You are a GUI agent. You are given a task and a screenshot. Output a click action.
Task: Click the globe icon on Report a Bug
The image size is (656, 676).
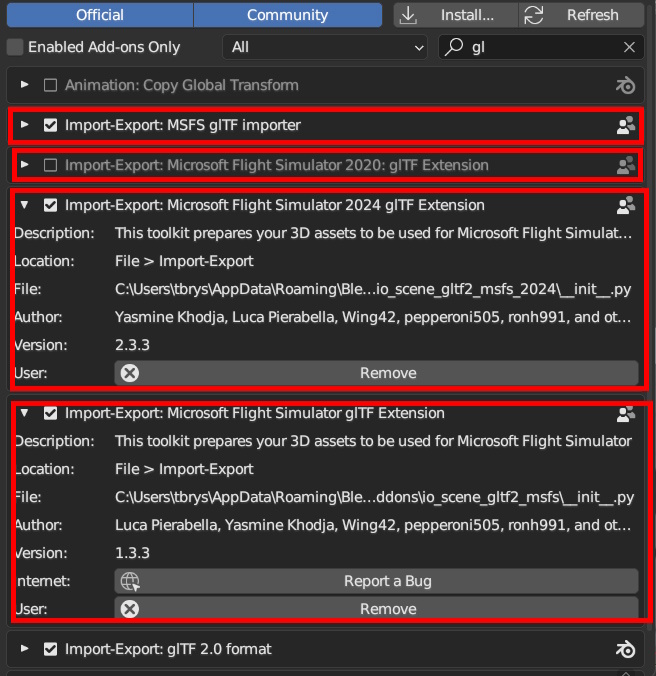130,581
